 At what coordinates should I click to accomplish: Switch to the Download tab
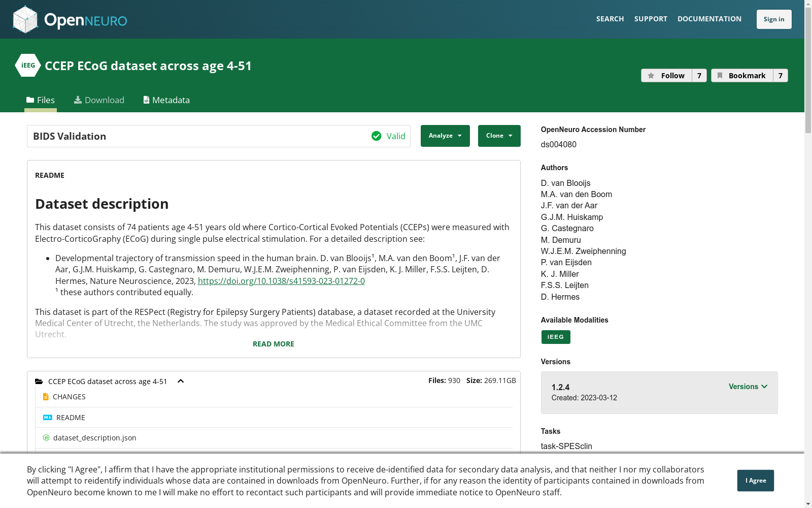pos(99,100)
